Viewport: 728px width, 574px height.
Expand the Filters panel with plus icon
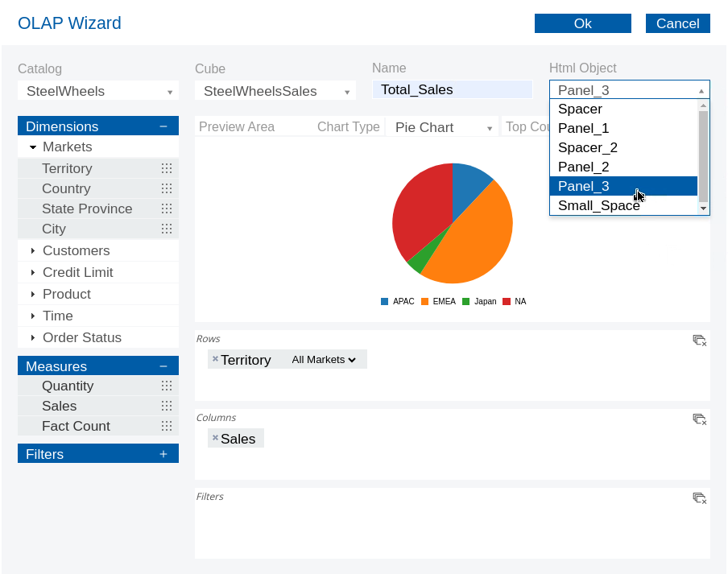click(x=163, y=454)
